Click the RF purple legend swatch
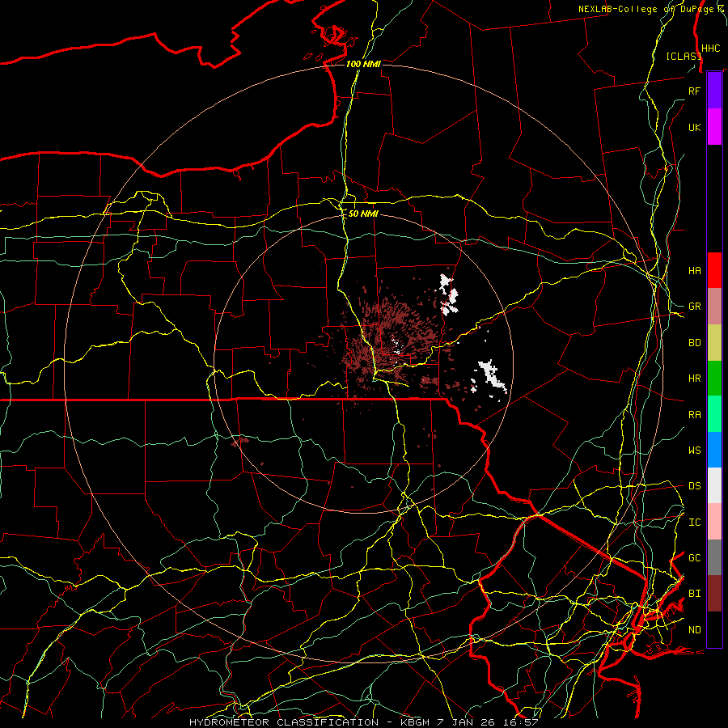This screenshot has width=728, height=728. click(x=714, y=91)
